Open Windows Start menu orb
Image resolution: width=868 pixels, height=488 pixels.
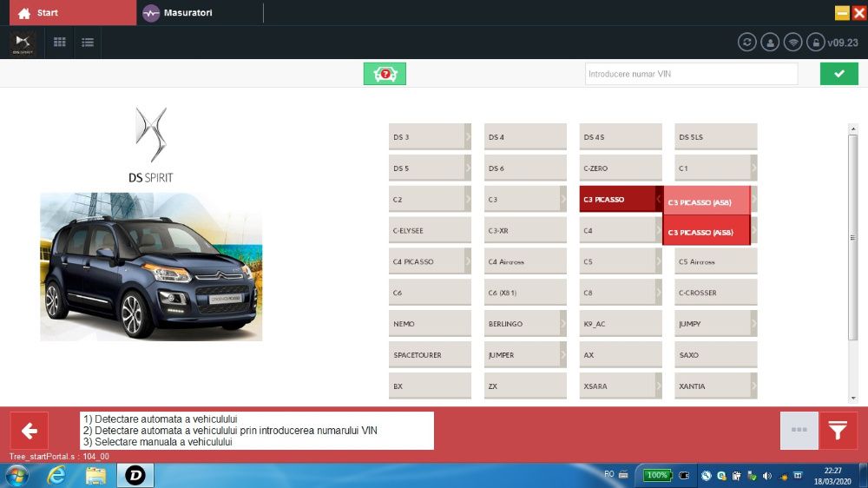pos(16,475)
